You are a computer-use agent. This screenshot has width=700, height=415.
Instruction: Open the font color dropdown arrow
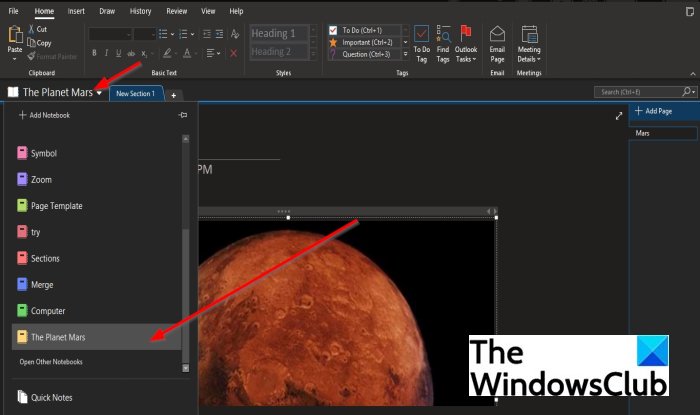click(x=196, y=54)
